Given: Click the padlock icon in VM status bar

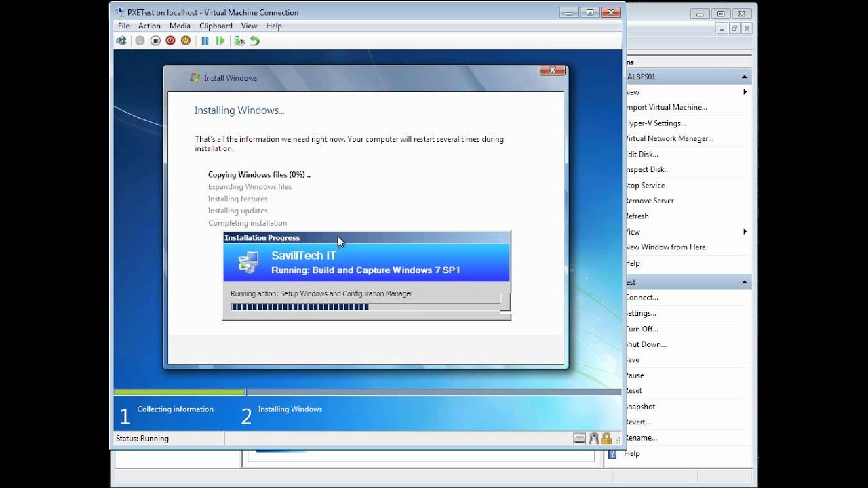Looking at the screenshot, I should click(606, 439).
